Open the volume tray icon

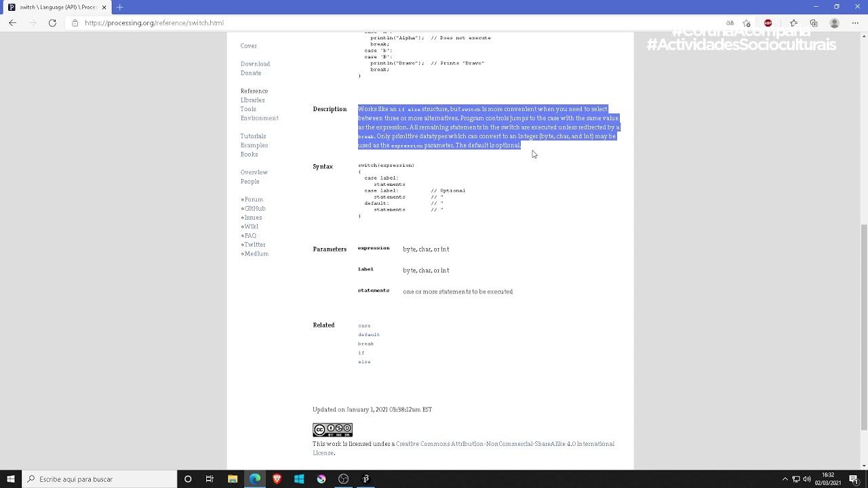(807, 479)
